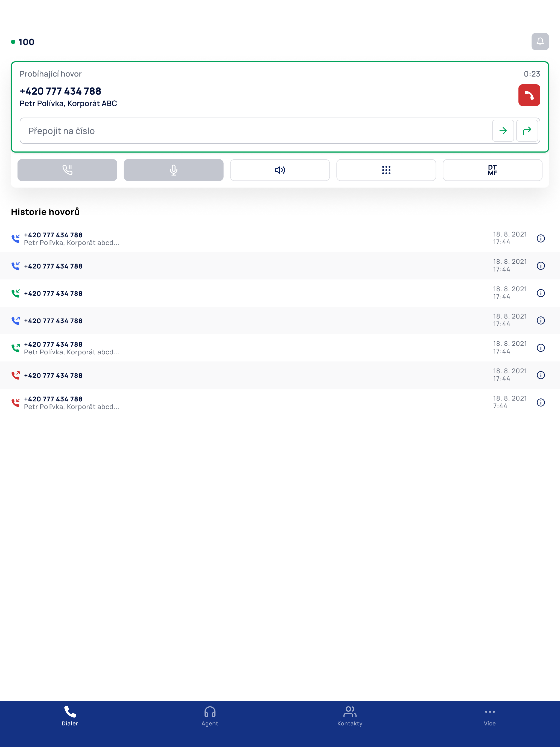Open notifications with the bell icon
The image size is (560, 747).
point(540,42)
